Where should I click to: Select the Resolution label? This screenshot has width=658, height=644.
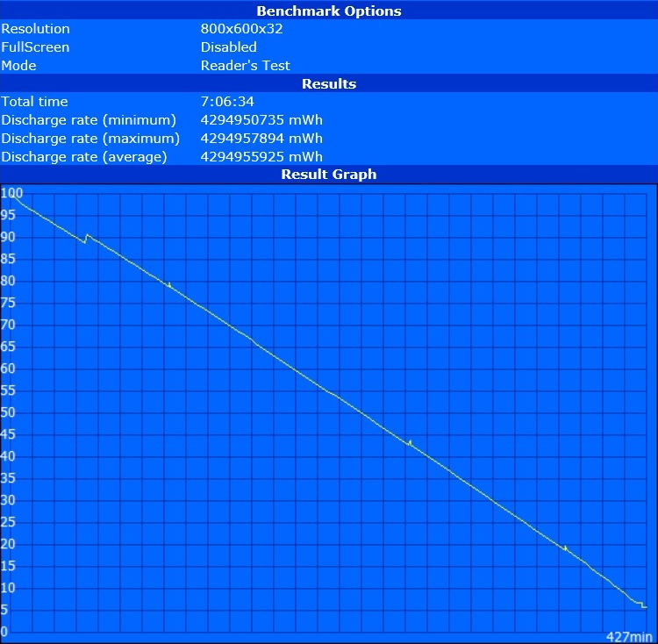(x=36, y=29)
